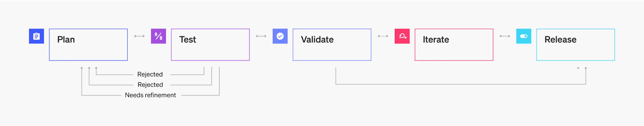Image resolution: width=644 pixels, height=126 pixels.
Task: Select the Release stage box
Action: coord(576,50)
